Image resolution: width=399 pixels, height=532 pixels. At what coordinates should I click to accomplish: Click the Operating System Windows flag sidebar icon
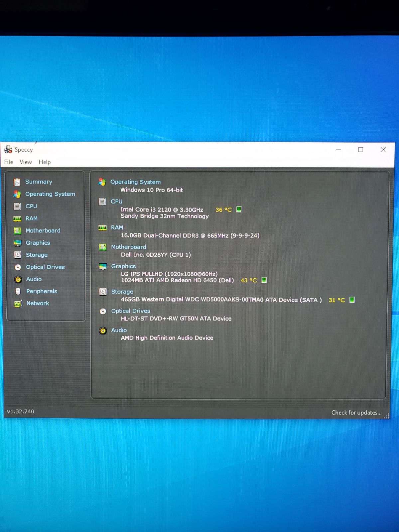click(x=17, y=194)
